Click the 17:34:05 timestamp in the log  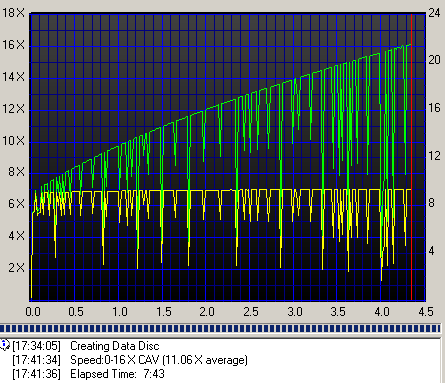(x=36, y=346)
